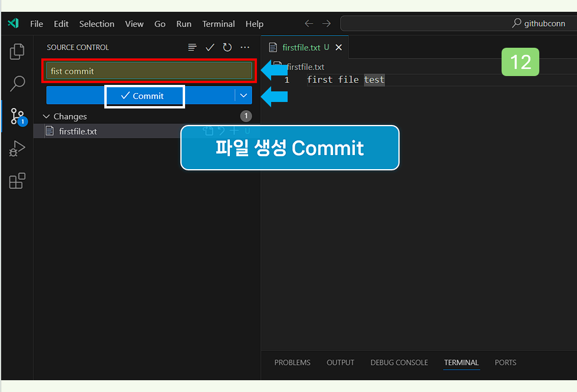
Task: Open firstfile.txt with the open file icon
Action: pos(208,130)
